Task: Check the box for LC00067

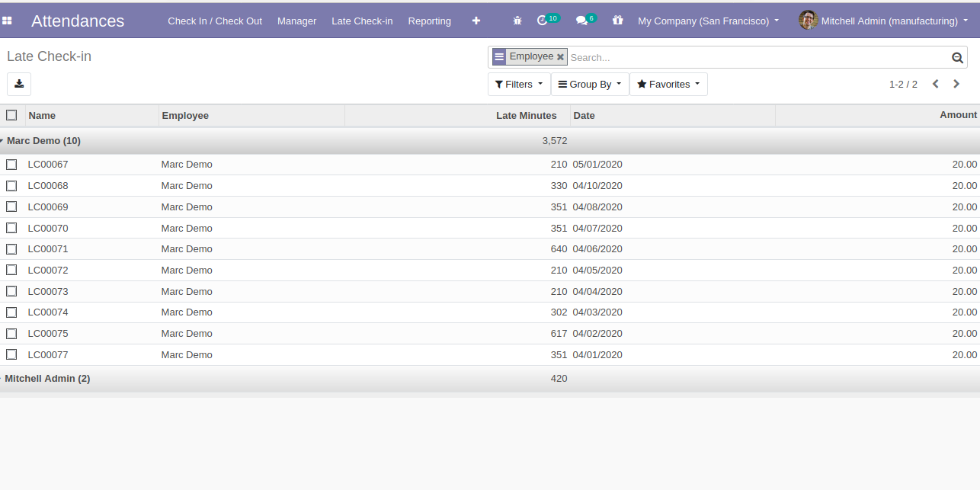Action: [x=11, y=165]
